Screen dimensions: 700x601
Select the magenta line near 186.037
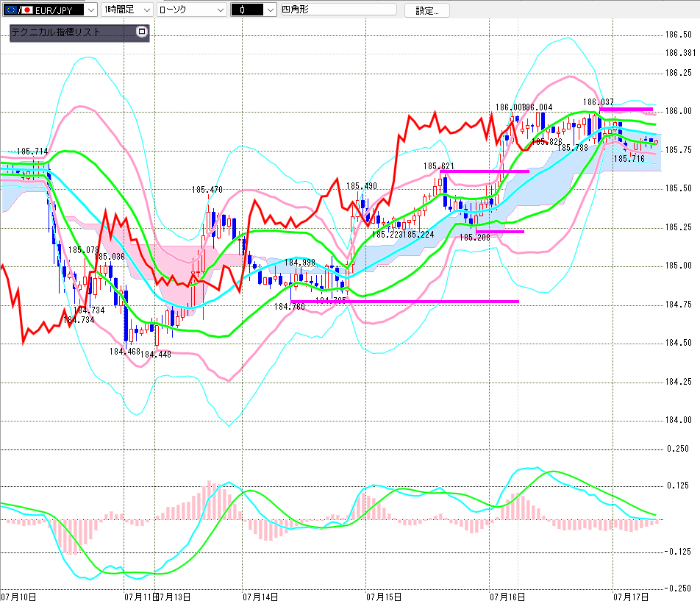pyautogui.click(x=626, y=109)
